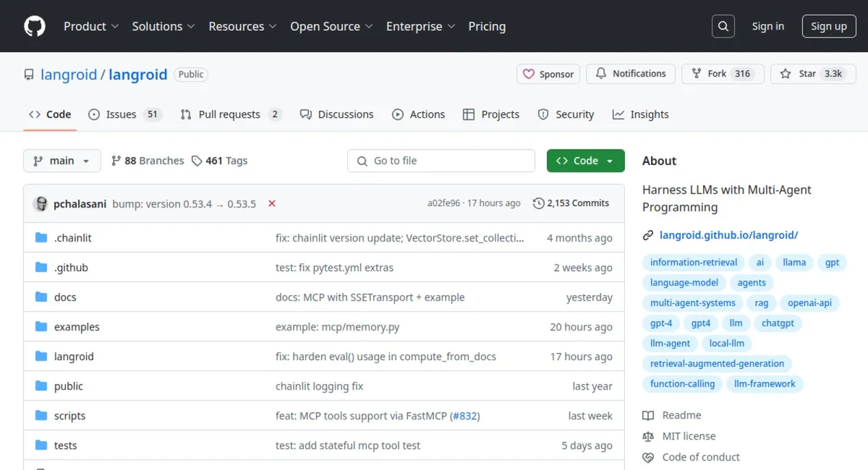Click the langroid folder icon
Screen dimensions: 868x470
pos(41,356)
